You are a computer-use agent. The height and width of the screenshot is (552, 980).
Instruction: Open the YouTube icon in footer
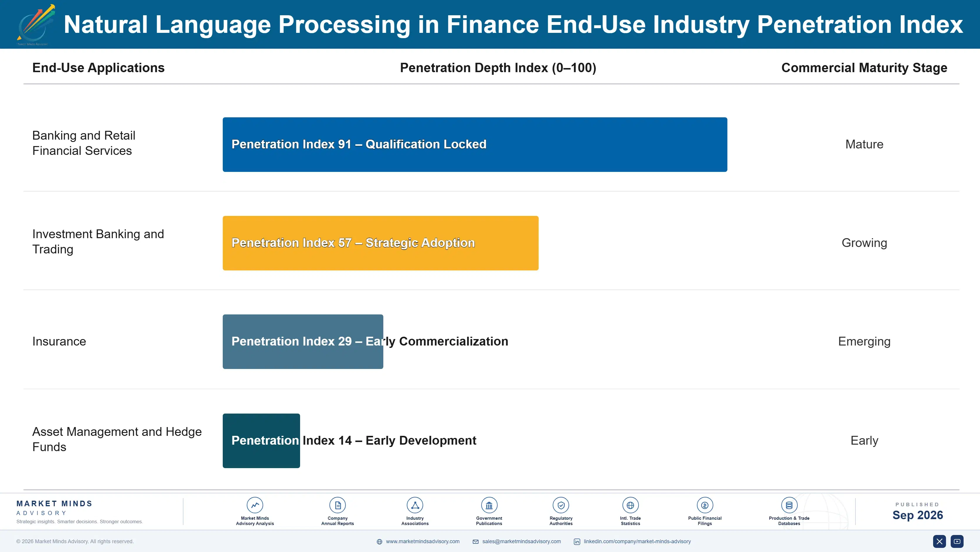pyautogui.click(x=957, y=541)
